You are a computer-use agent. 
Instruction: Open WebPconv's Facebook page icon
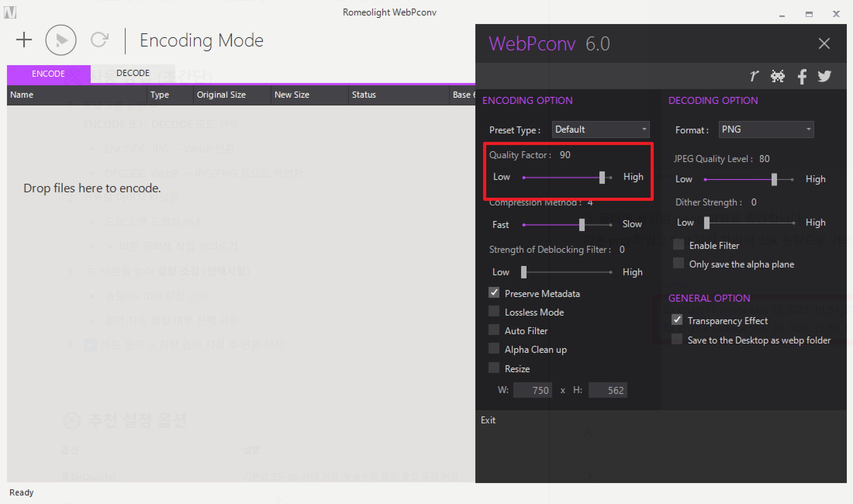[802, 76]
